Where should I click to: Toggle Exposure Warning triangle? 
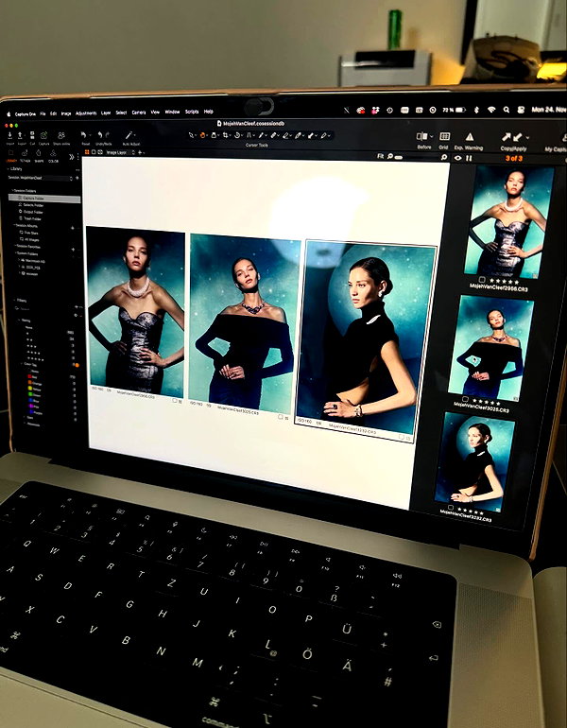pyautogui.click(x=470, y=136)
